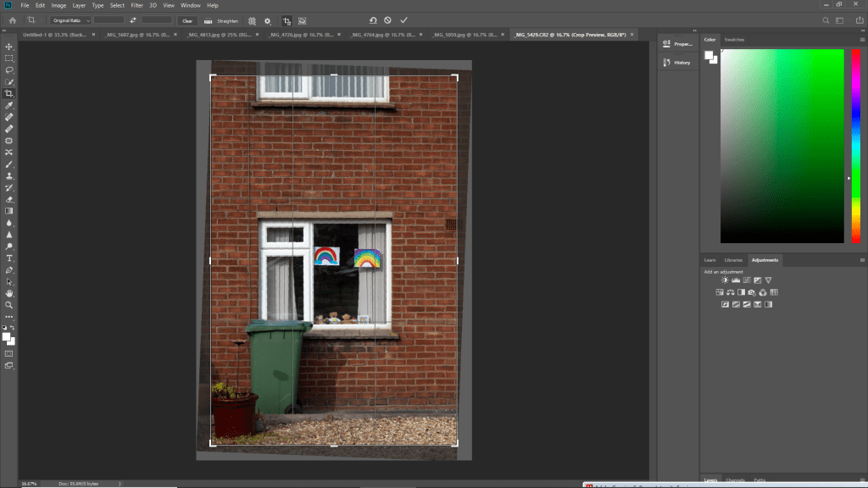This screenshot has width=868, height=488.
Task: Cancel the crop operation
Action: [x=388, y=19]
